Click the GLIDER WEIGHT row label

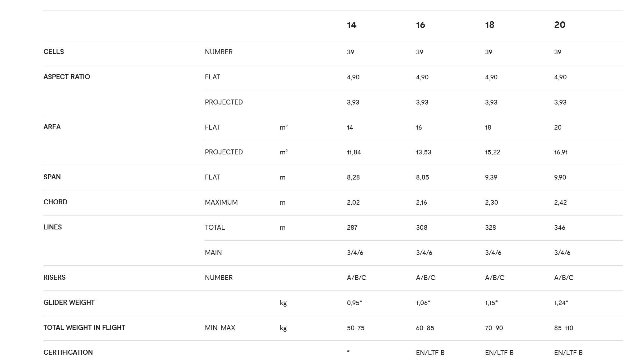pyautogui.click(x=69, y=303)
